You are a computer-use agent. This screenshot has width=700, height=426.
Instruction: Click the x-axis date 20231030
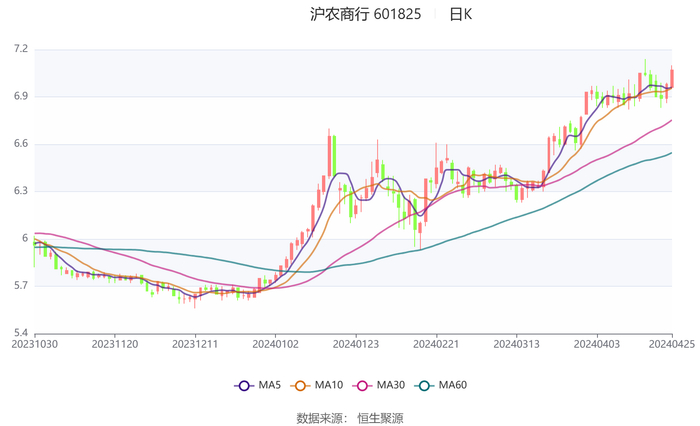point(34,344)
